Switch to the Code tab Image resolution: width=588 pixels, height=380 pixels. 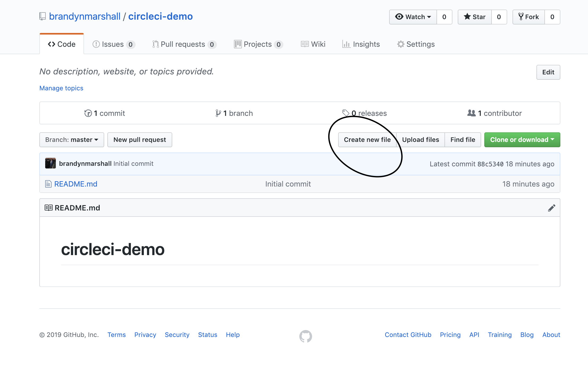point(62,44)
